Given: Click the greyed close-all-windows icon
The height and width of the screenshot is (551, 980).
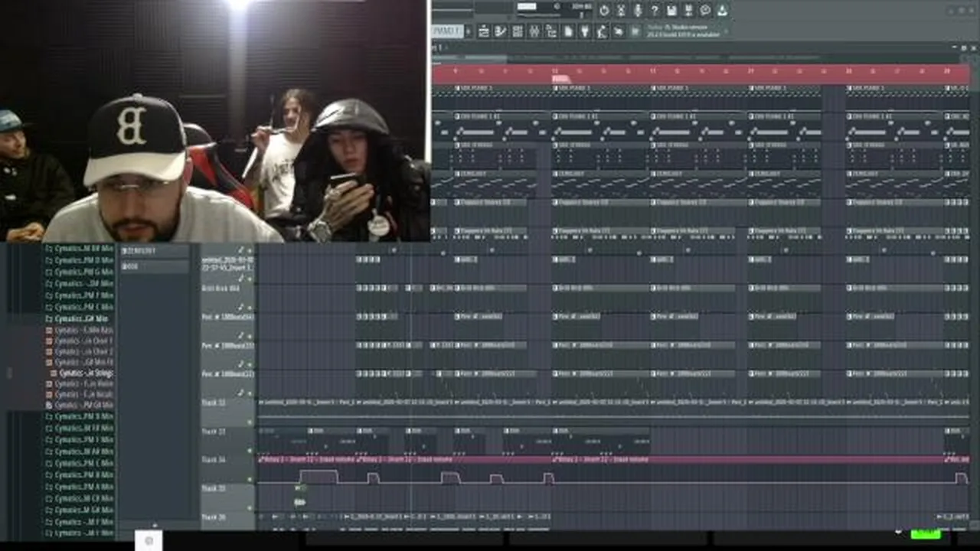Looking at the screenshot, I should tap(635, 31).
